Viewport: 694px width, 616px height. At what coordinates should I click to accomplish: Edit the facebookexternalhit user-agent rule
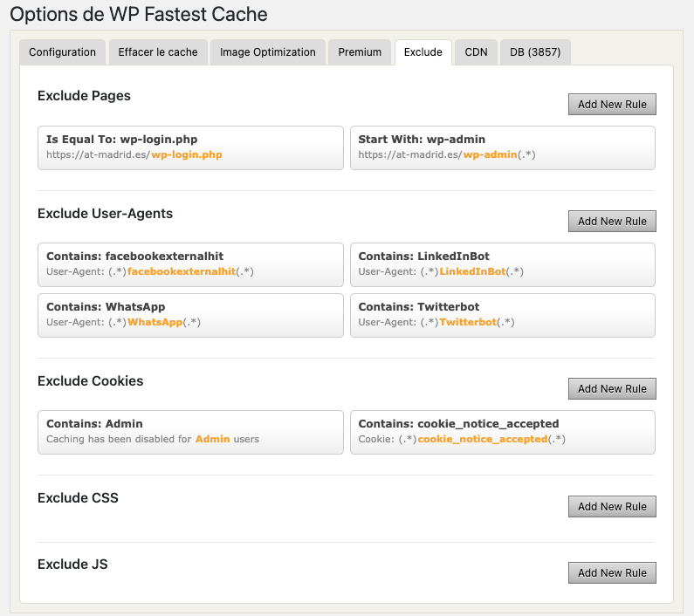click(x=190, y=264)
